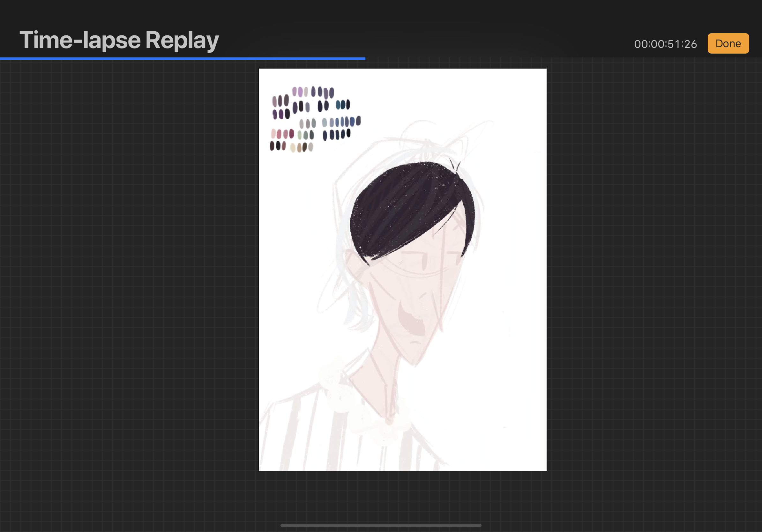Click the 00:00:51:26 timecode readout
The image size is (762, 532).
665,44
